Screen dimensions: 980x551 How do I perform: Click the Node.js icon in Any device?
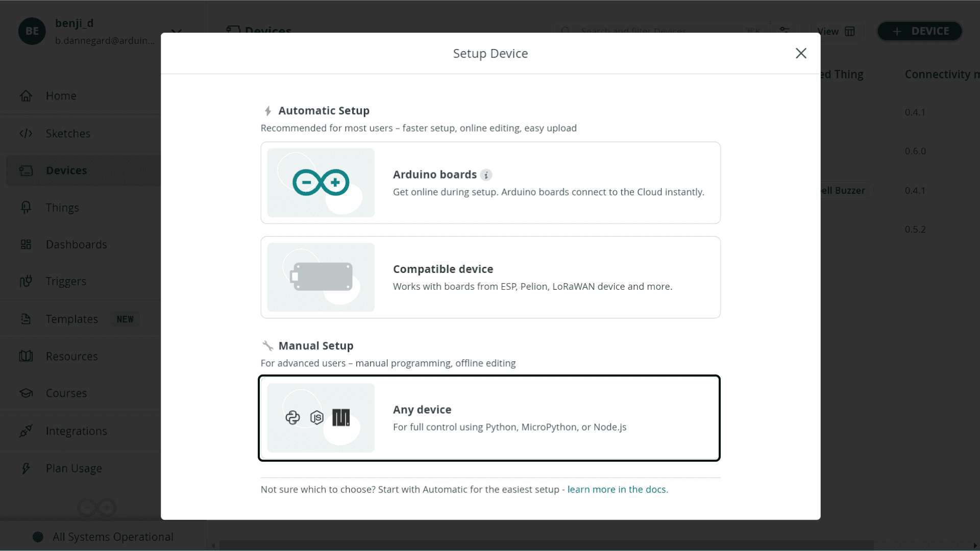point(317,418)
